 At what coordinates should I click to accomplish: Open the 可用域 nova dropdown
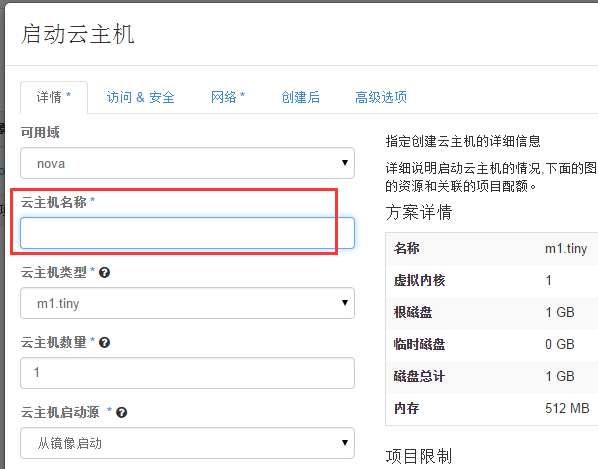187,163
